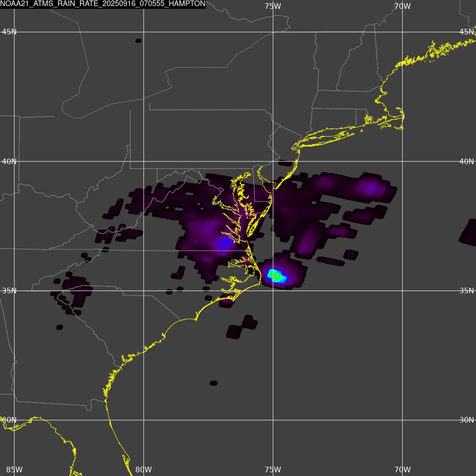476x476 pixels.
Task: Click the 40N label on the left edge
Action: pos(9,161)
